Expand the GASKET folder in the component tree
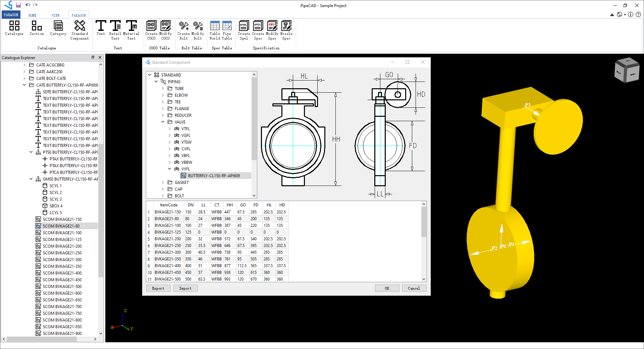 pos(162,182)
